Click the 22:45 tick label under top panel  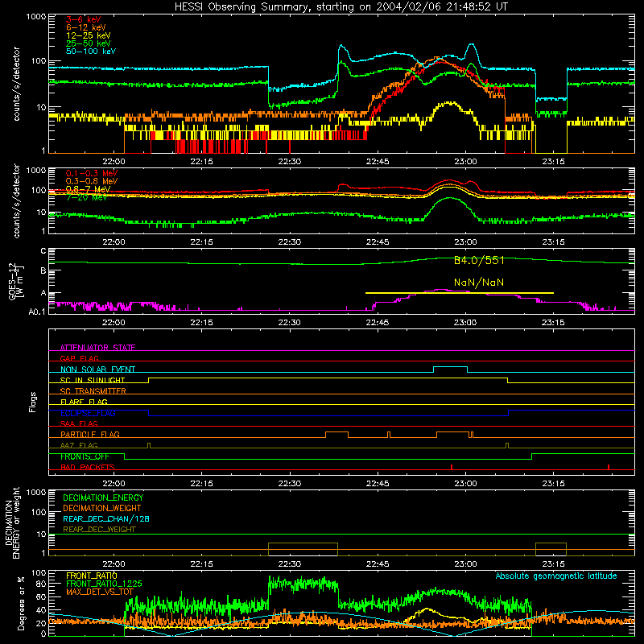(378, 162)
